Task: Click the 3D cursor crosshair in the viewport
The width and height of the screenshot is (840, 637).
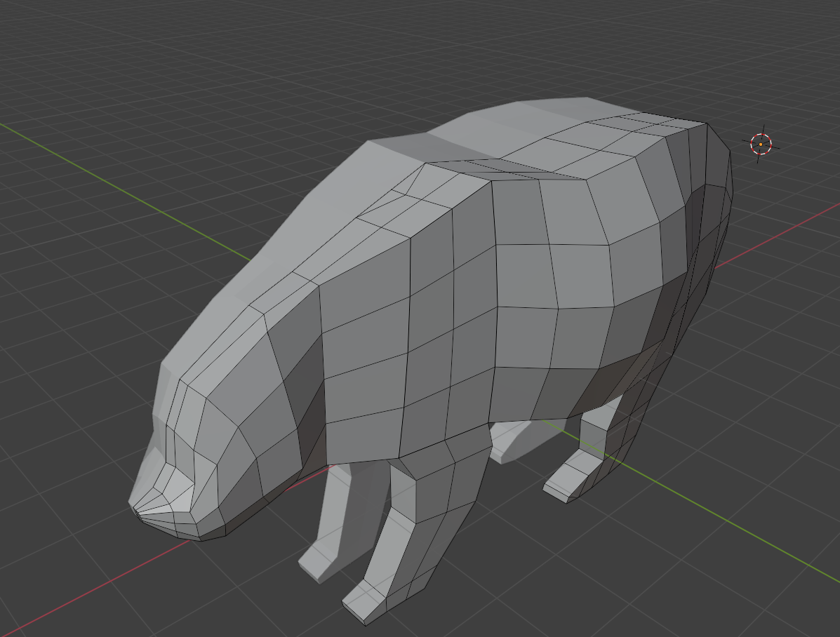Action: (761, 144)
